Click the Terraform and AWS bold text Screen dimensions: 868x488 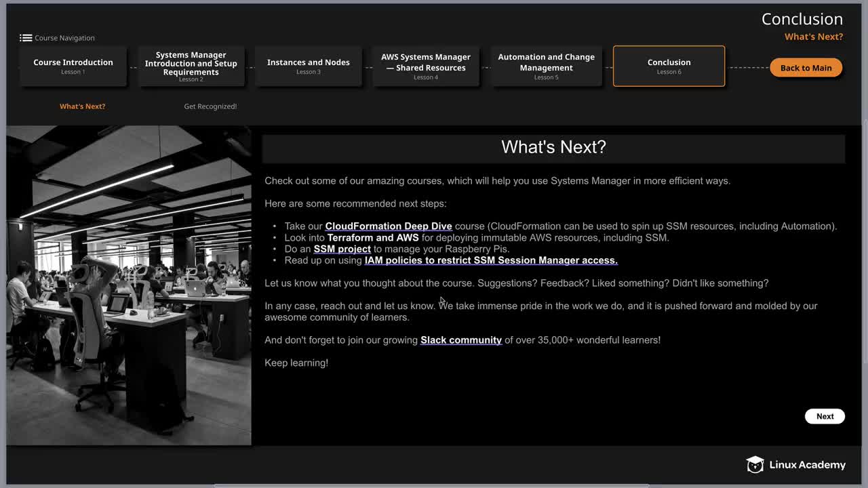coord(373,238)
